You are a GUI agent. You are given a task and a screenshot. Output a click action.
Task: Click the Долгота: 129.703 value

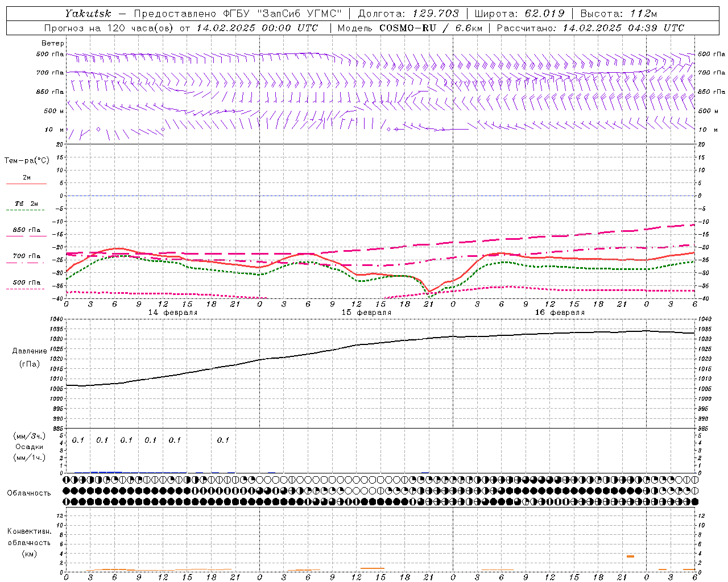408,13
